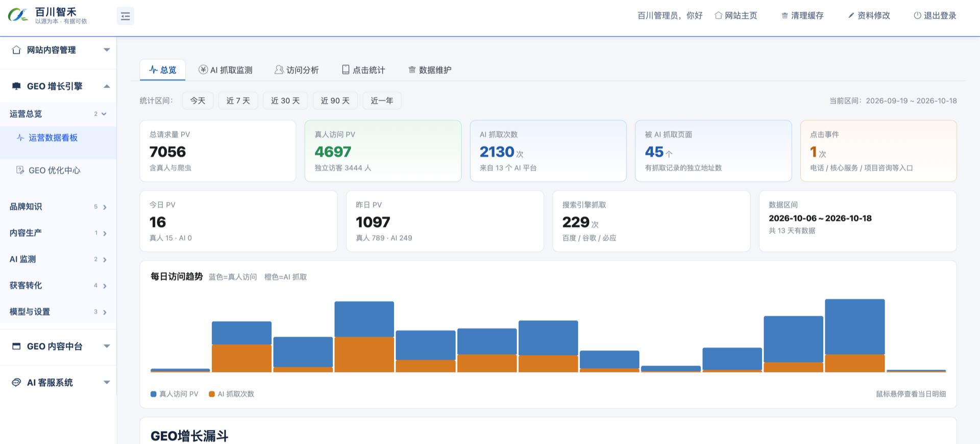The width and height of the screenshot is (980, 444).
Task: Click the person icon on 访问分析
Action: [x=279, y=69]
